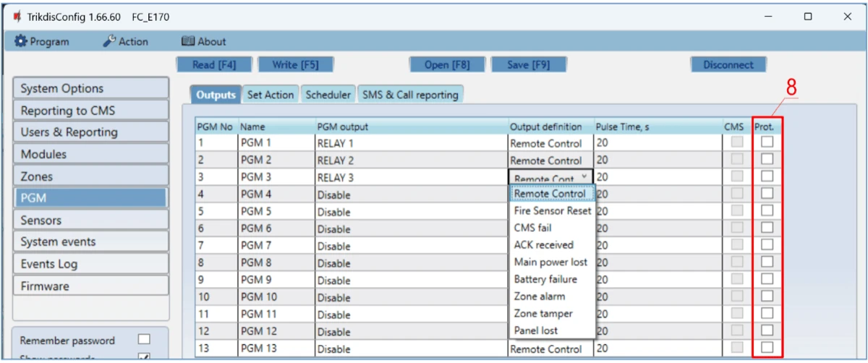Collapse the PGM 3 Output definition dropdown

(x=584, y=178)
